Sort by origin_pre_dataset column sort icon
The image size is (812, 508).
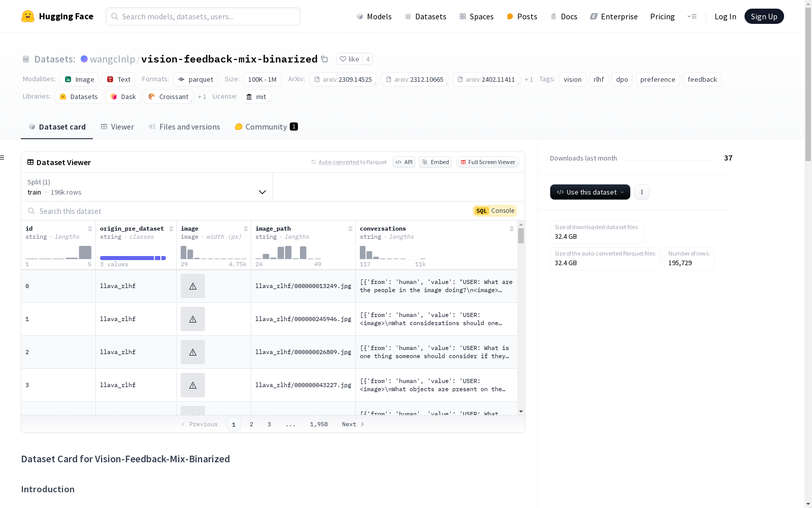click(171, 229)
